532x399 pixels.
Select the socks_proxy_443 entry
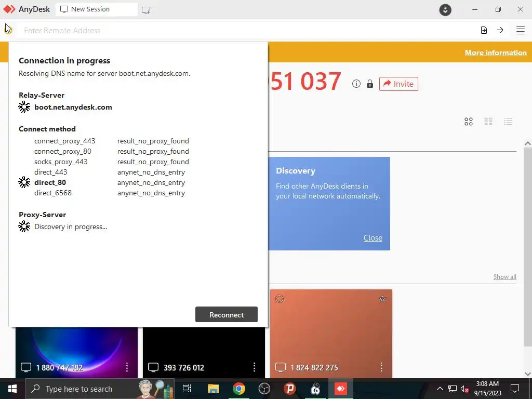pyautogui.click(x=61, y=162)
